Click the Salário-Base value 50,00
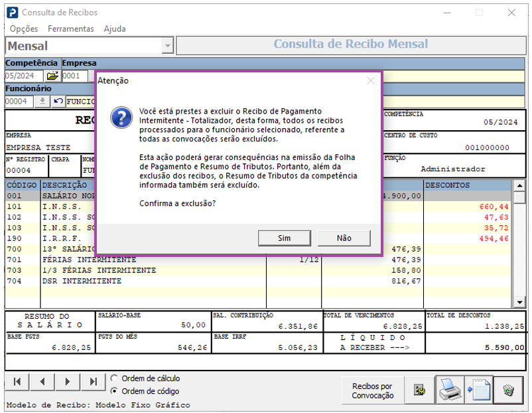Screen dimensions: 532x413 pyautogui.click(x=194, y=325)
